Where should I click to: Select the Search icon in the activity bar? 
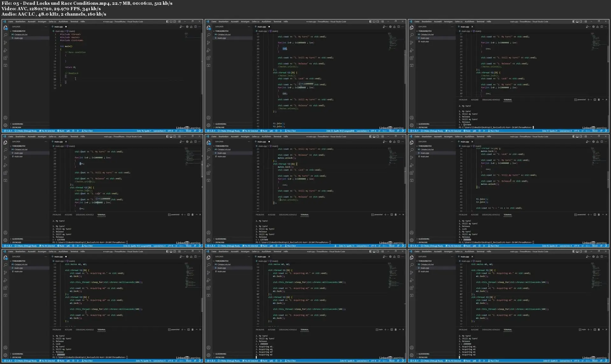[5, 35]
